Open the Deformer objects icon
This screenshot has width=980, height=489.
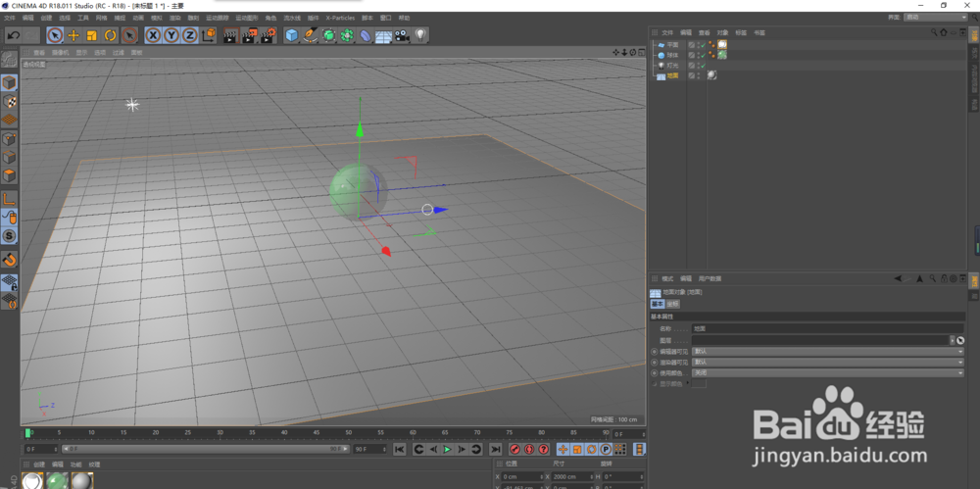coord(365,35)
